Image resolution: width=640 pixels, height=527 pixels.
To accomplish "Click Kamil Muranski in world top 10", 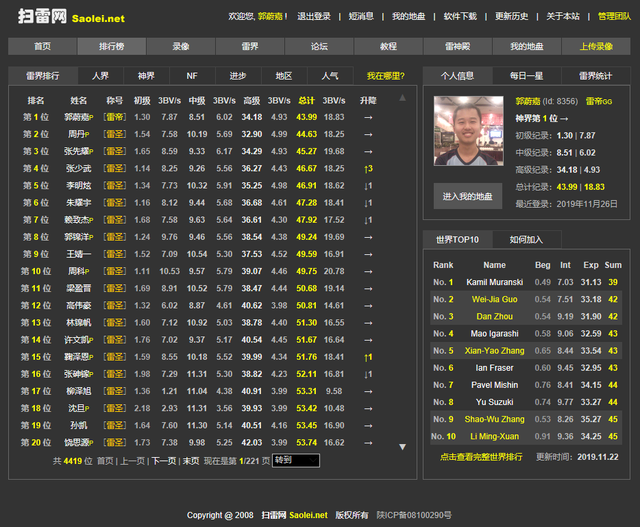I will coord(494,282).
